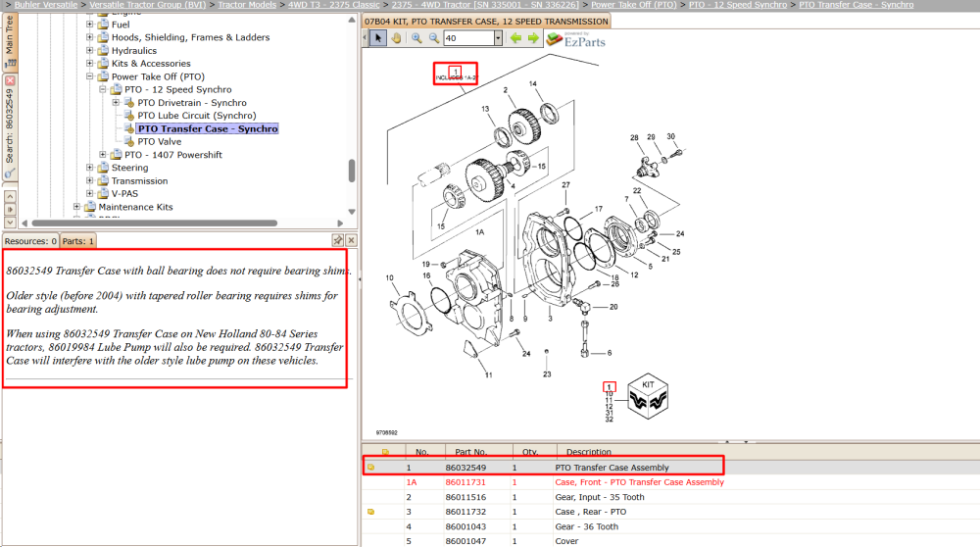Viewport: 980px width, 547px height.
Task: Expand the PTO Drivetrain - Synchro node
Action: (x=116, y=103)
